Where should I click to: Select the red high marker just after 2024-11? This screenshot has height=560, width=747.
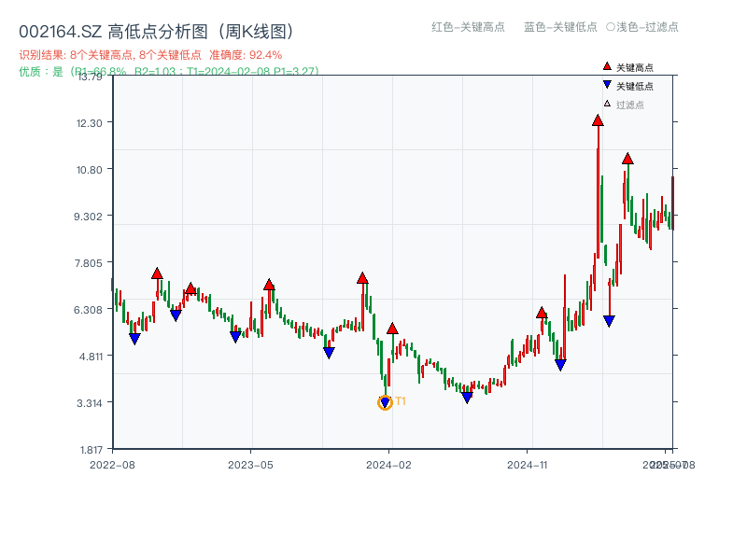(542, 313)
